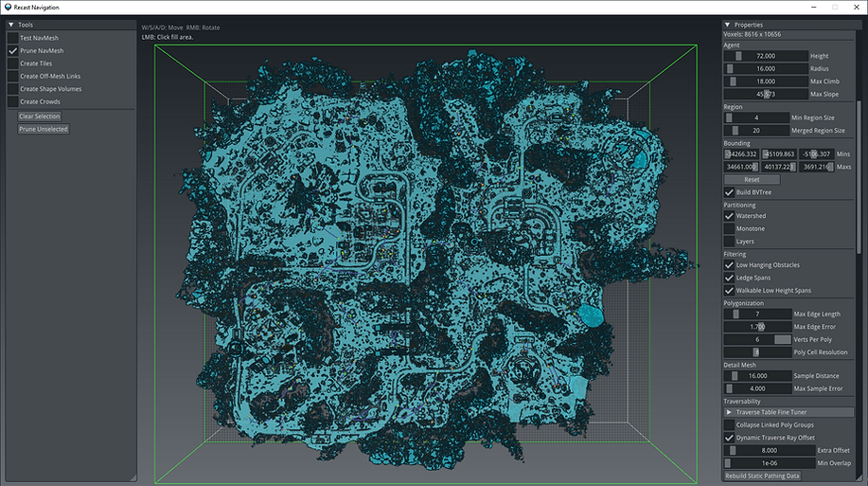
Task: Select the Create Shape Volumes tool
Action: pos(12,89)
